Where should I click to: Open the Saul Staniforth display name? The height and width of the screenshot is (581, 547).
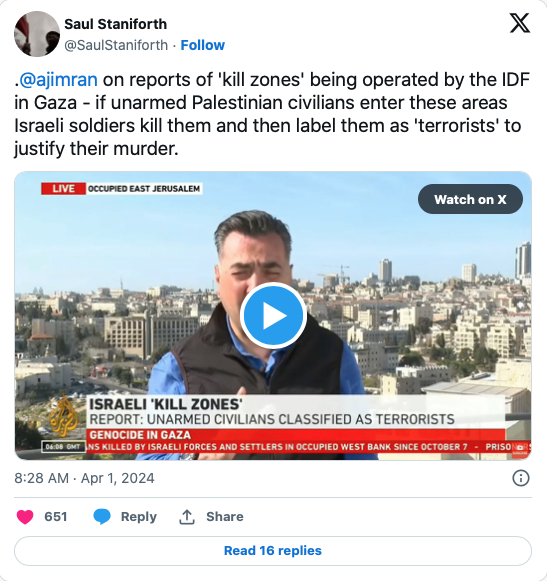[116, 24]
